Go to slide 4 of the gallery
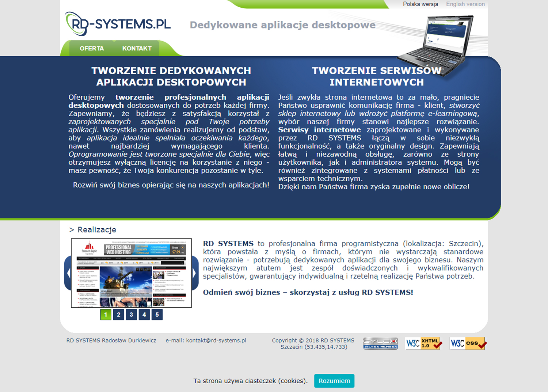The height and width of the screenshot is (392, 548). coord(144,315)
